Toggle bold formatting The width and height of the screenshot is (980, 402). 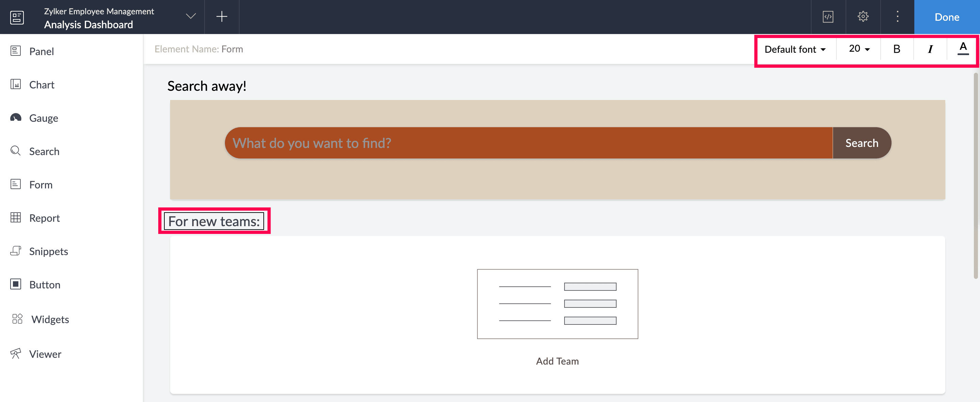point(896,49)
